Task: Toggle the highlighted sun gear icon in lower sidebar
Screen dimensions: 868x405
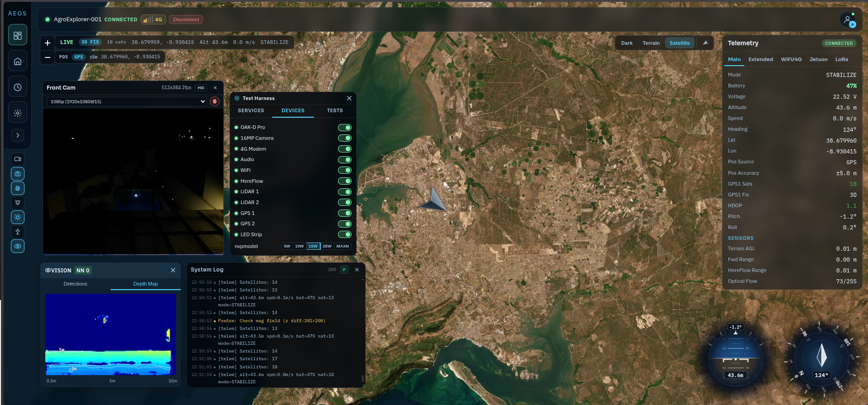Action: pos(18,217)
